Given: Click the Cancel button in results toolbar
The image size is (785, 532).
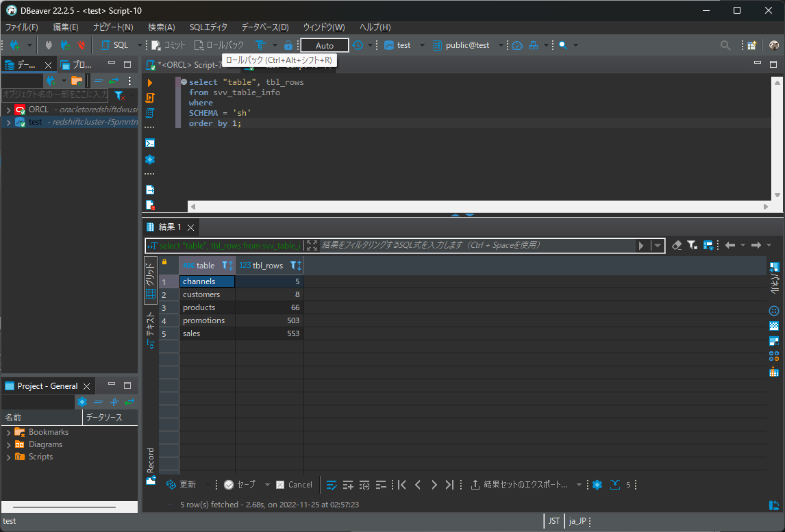Looking at the screenshot, I should (x=295, y=485).
